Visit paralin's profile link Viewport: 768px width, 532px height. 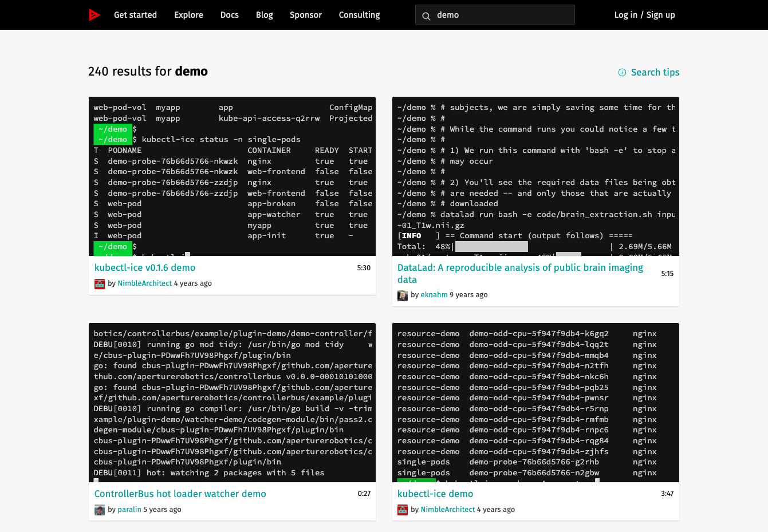(129, 510)
